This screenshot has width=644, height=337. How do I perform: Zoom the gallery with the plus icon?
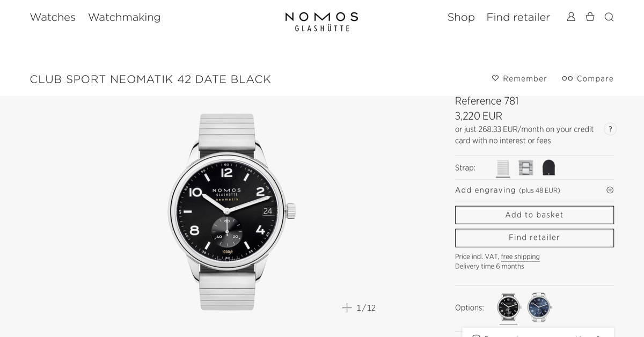pyautogui.click(x=347, y=307)
